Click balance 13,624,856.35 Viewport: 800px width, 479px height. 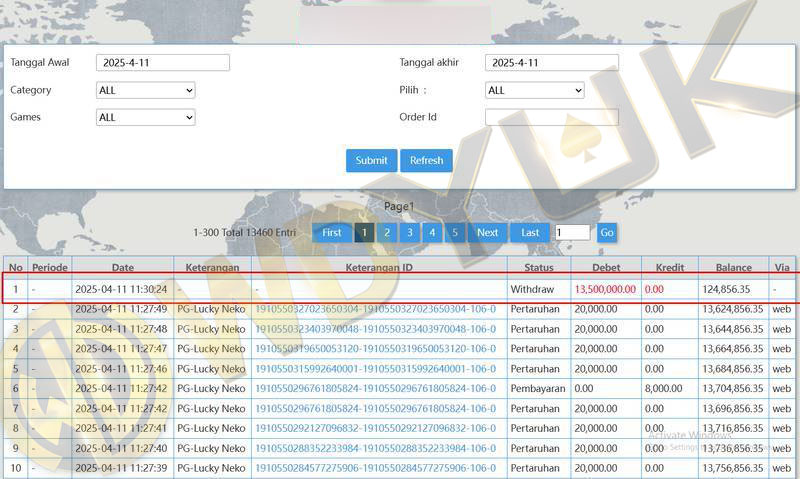(733, 309)
